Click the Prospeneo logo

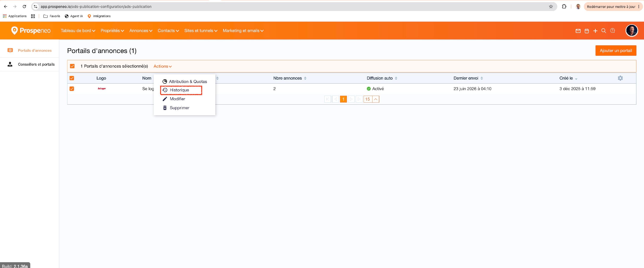pyautogui.click(x=31, y=30)
